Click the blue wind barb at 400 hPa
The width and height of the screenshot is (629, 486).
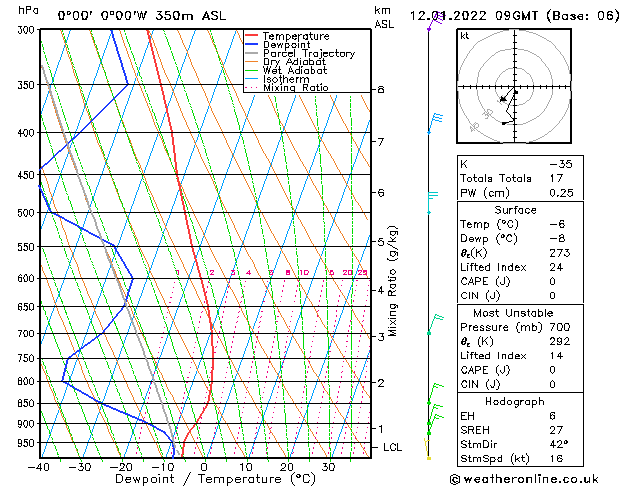(x=436, y=124)
